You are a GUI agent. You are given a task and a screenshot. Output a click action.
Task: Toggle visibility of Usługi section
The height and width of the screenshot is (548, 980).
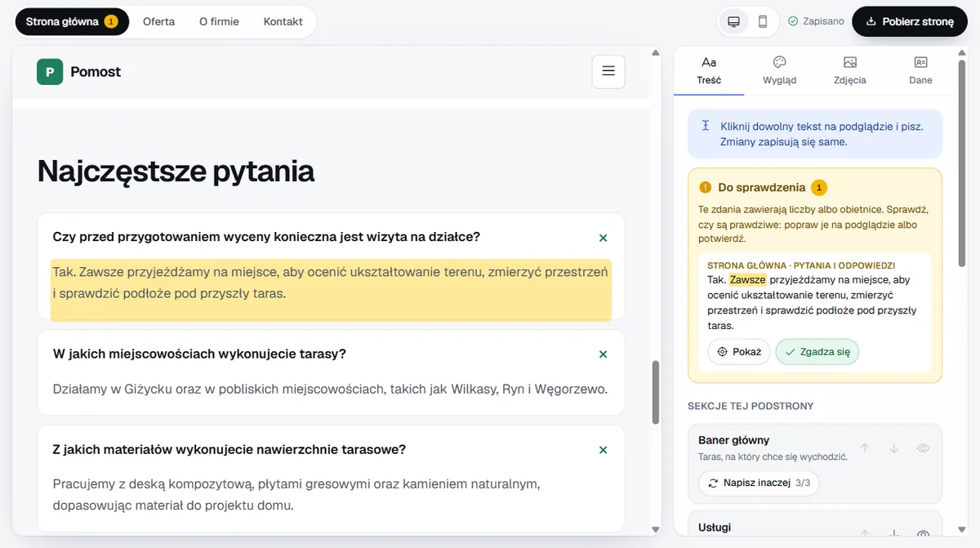click(924, 535)
